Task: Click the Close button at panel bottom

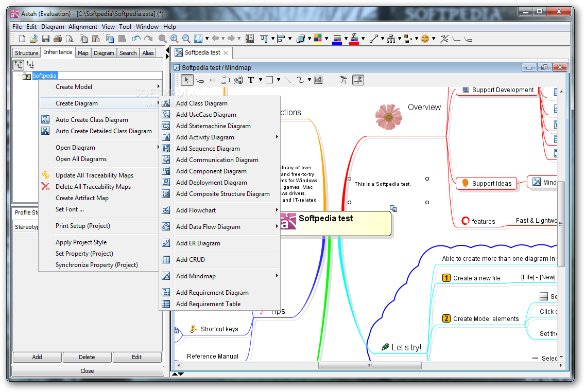Action: 88,371
